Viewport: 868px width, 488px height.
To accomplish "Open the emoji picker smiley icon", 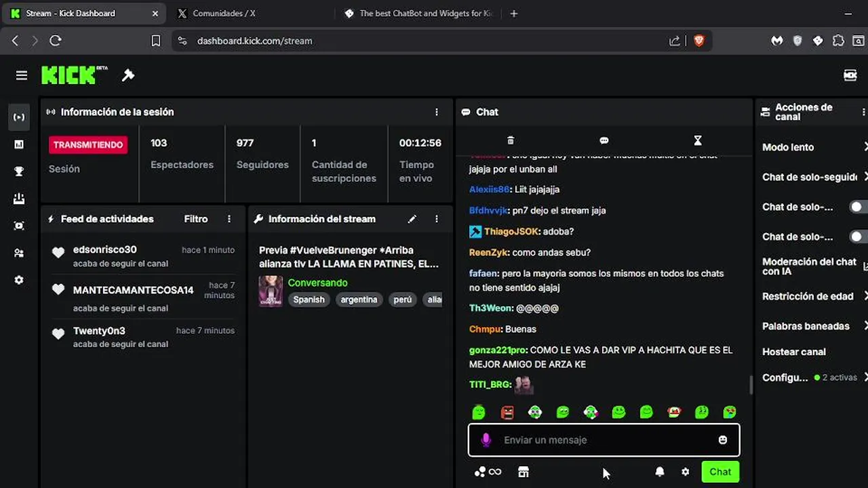I will pyautogui.click(x=723, y=440).
